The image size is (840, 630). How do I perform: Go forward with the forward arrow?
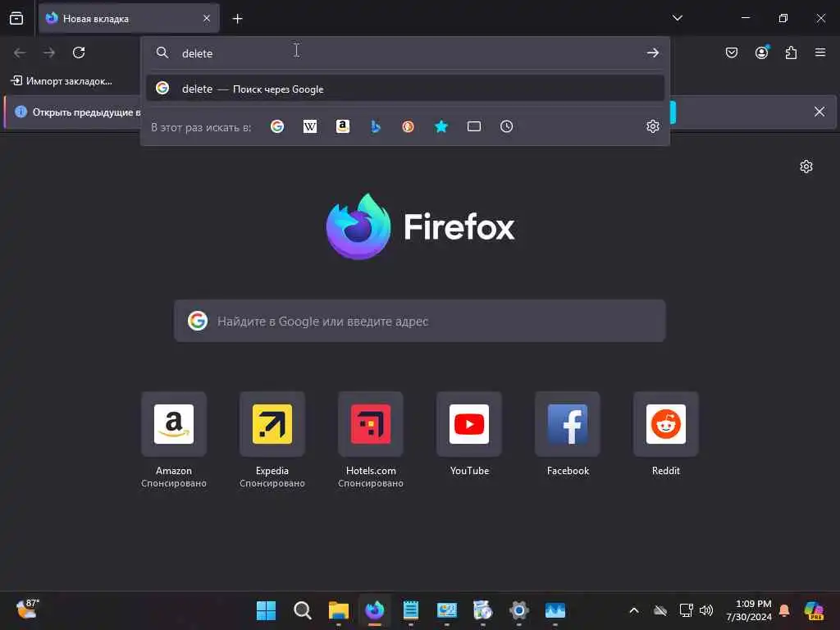49,52
